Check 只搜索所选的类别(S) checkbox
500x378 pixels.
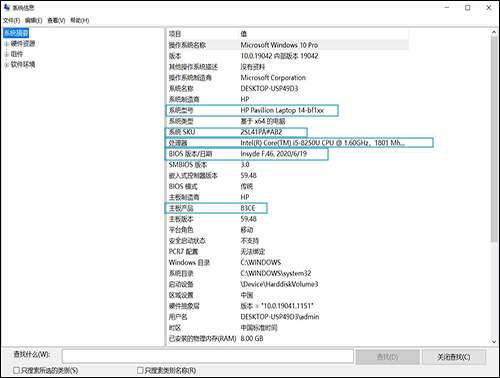(x=16, y=370)
